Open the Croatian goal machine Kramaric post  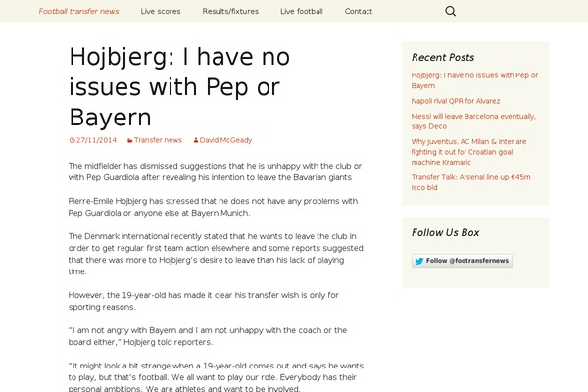point(473,152)
